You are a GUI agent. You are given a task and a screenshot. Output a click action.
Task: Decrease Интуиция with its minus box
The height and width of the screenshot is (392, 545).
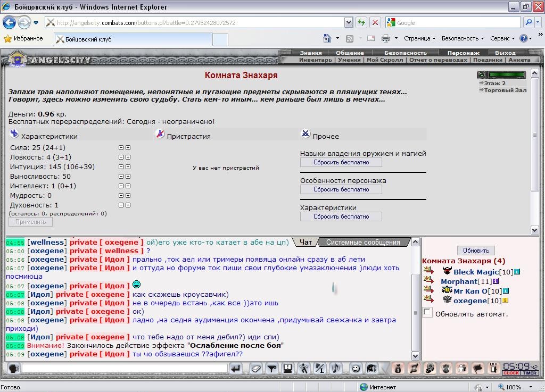[x=121, y=166]
